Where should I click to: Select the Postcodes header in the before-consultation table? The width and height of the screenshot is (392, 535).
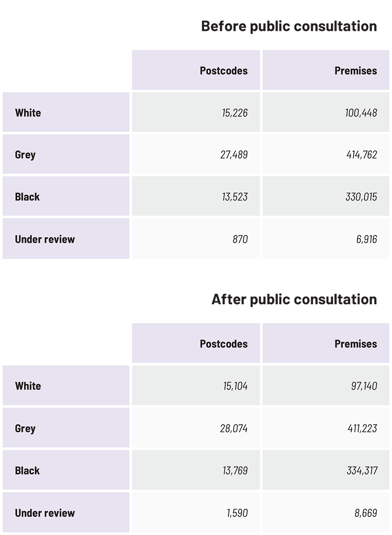click(x=223, y=71)
